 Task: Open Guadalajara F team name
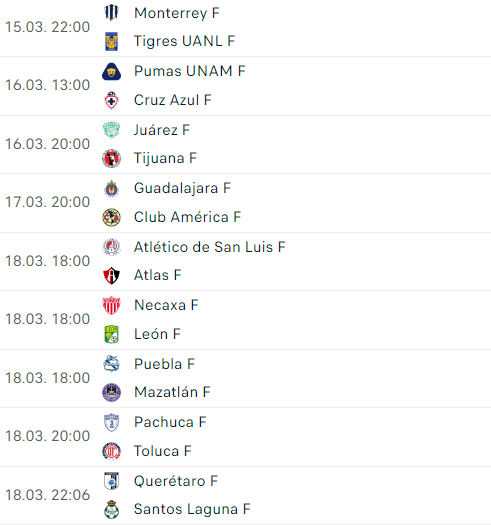pos(182,188)
